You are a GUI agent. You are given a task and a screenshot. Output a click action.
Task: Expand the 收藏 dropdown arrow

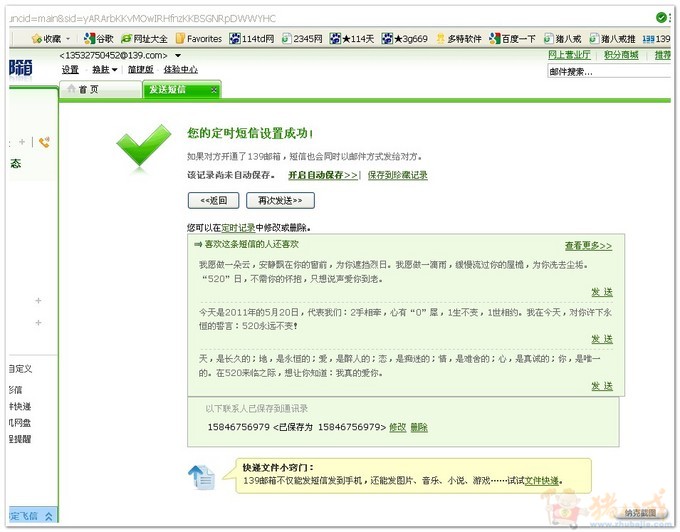pyautogui.click(x=68, y=39)
